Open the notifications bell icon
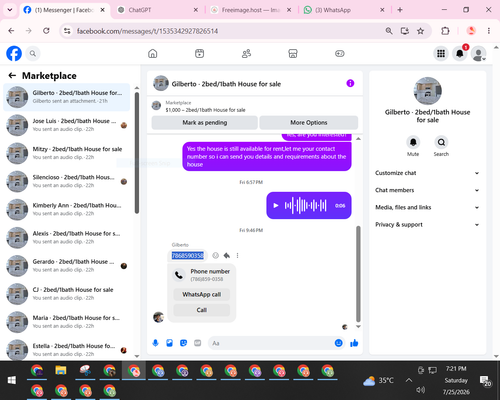The width and height of the screenshot is (500, 400). pyautogui.click(x=460, y=53)
